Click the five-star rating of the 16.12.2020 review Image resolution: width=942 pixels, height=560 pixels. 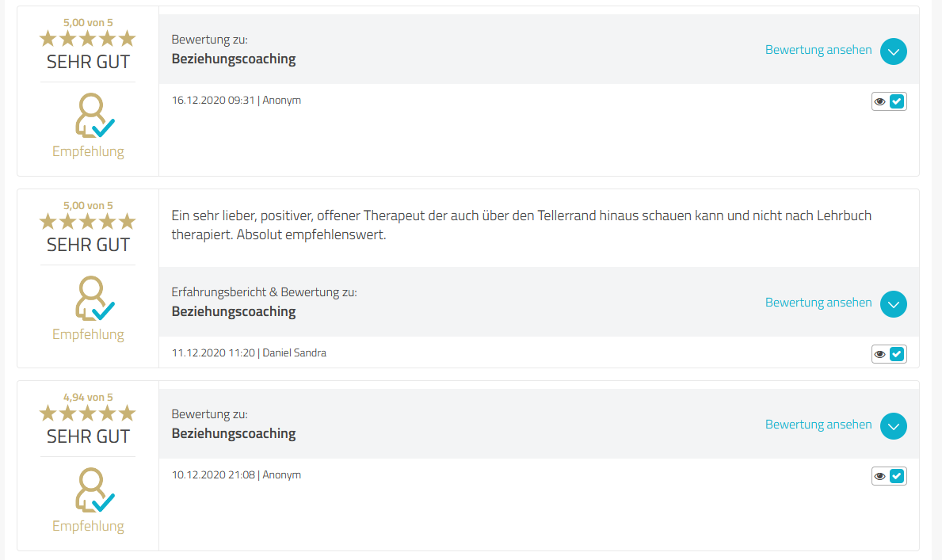(88, 38)
